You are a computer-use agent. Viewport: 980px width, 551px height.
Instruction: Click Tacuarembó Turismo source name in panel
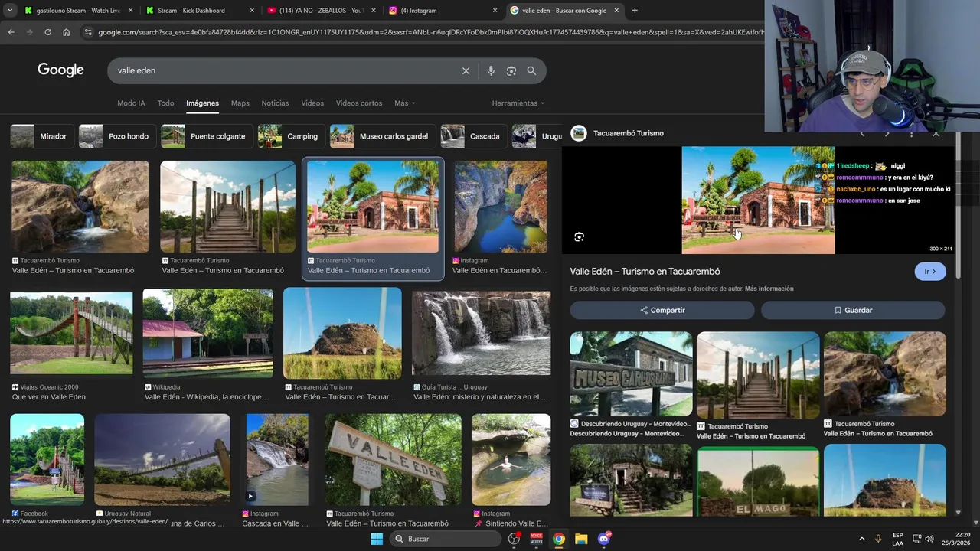coord(628,133)
